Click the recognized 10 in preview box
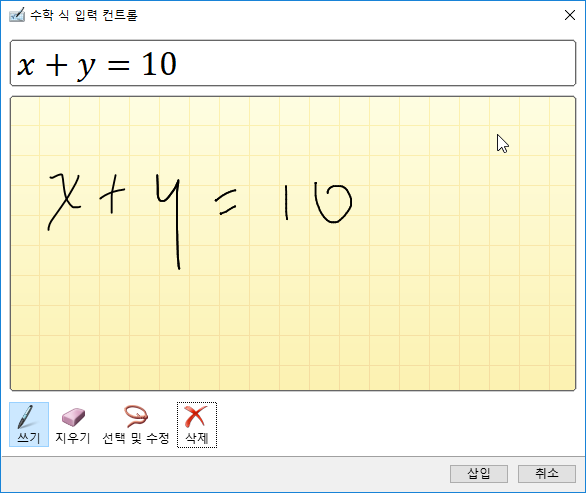Viewport: 586px width, 493px height. point(159,64)
